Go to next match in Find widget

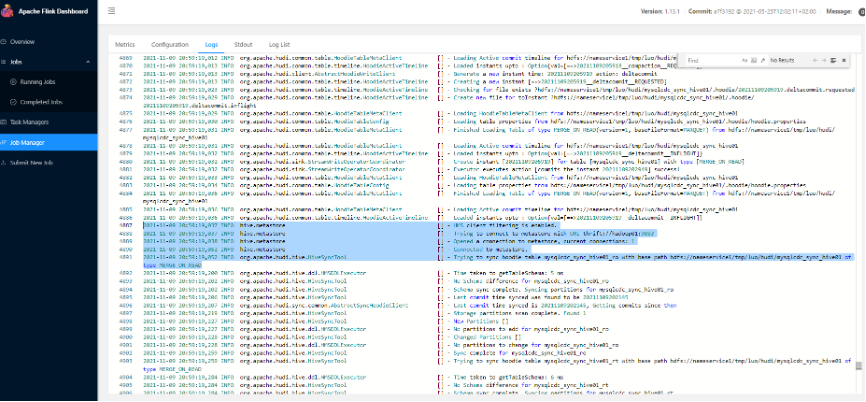824,60
